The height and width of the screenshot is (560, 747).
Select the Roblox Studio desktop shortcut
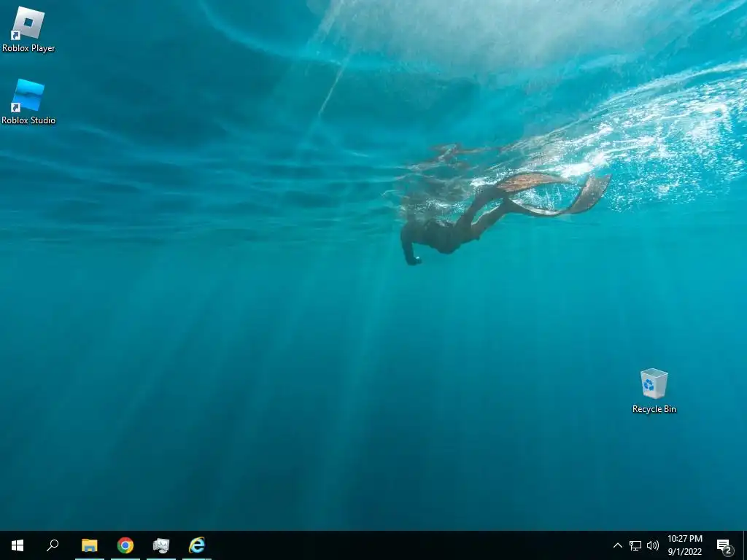click(28, 102)
